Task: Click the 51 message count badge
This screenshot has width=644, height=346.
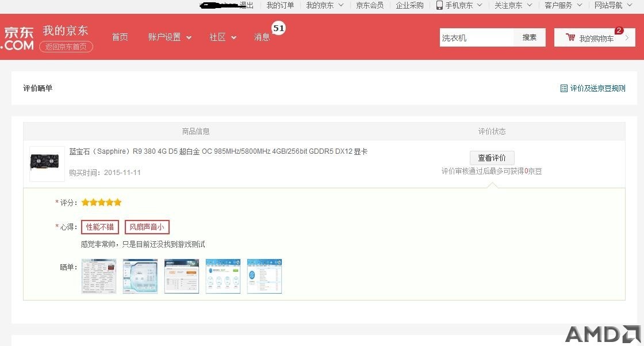Action: point(279,28)
